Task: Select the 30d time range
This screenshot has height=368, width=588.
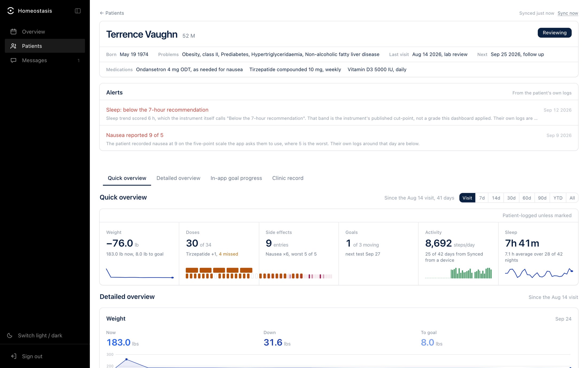Action: [511, 198]
